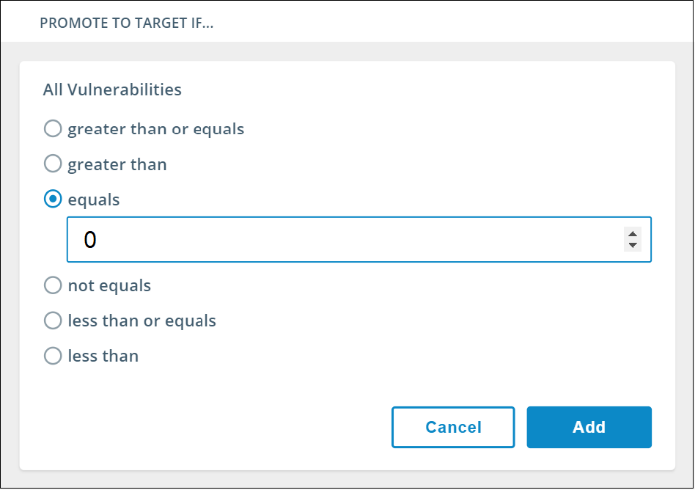Enable the "less than or equals" radio button
This screenshot has width=695, height=490.
click(53, 321)
